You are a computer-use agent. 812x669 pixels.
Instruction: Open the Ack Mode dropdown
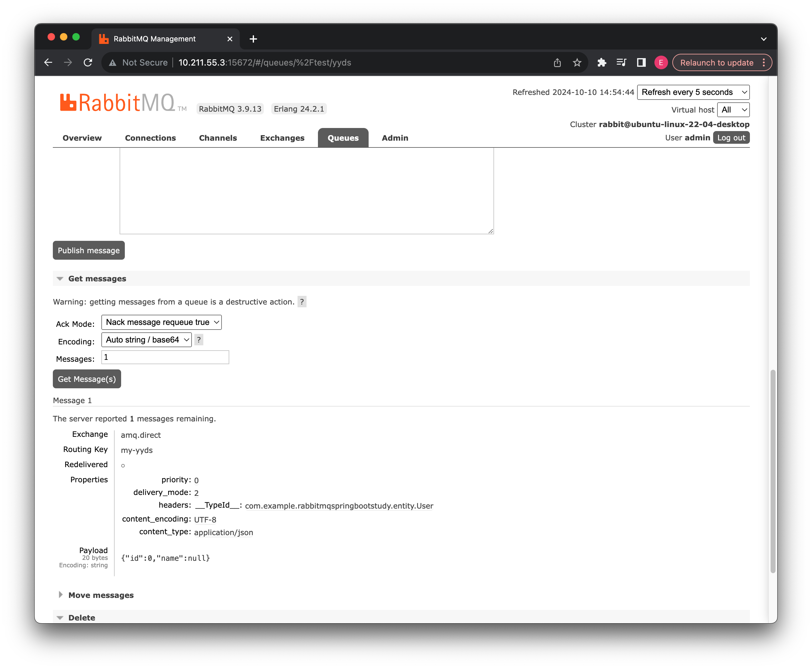tap(161, 322)
